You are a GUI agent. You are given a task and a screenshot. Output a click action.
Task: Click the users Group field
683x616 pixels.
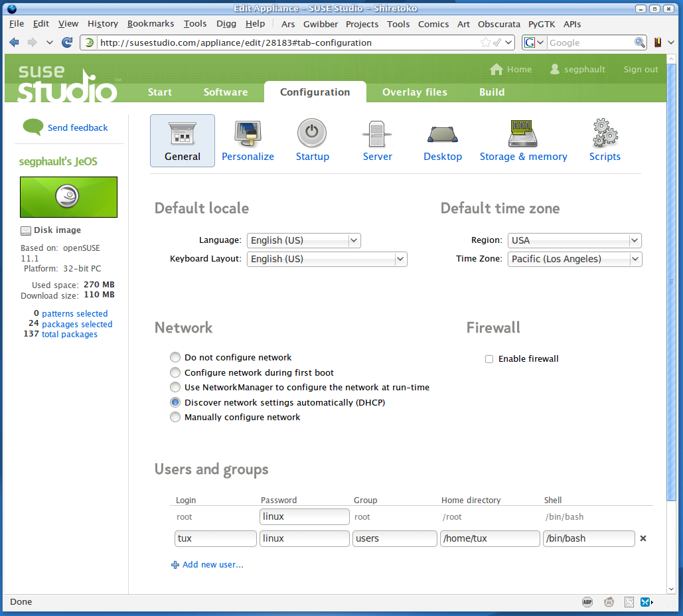pyautogui.click(x=395, y=538)
